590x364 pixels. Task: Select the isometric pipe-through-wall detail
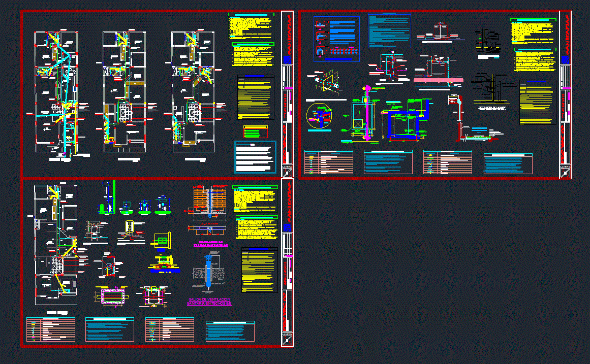[x=324, y=83]
